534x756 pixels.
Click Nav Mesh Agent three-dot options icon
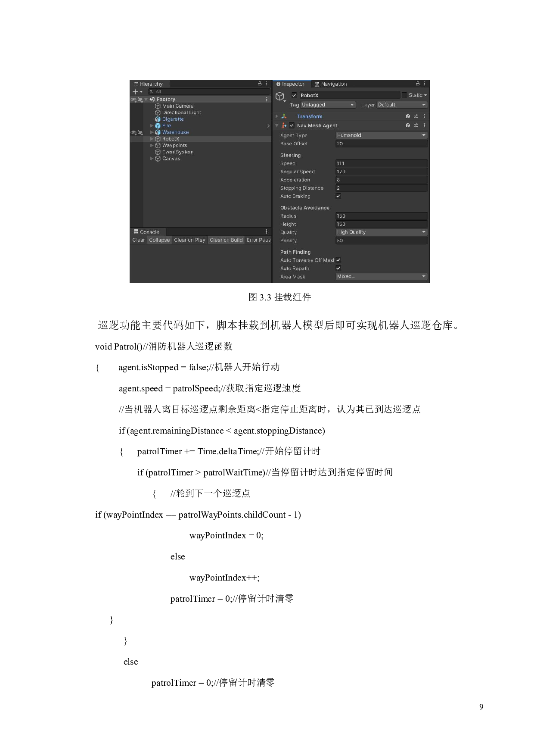[424, 125]
